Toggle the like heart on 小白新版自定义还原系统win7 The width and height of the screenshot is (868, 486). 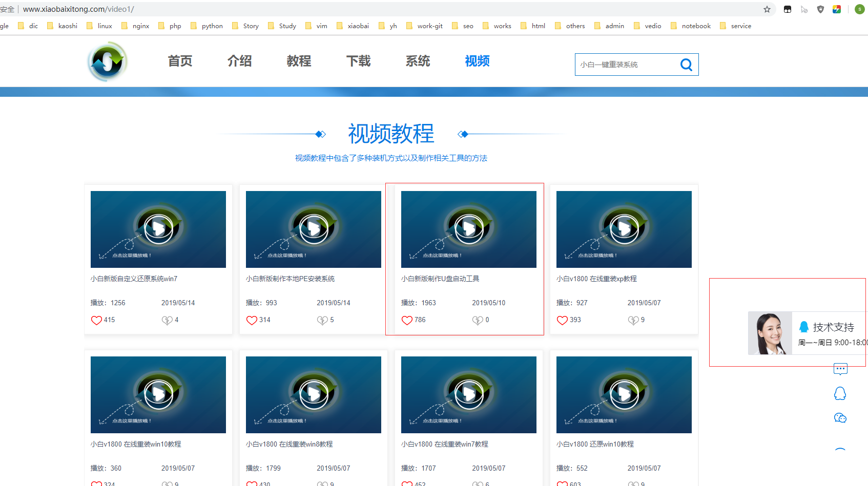(x=96, y=320)
